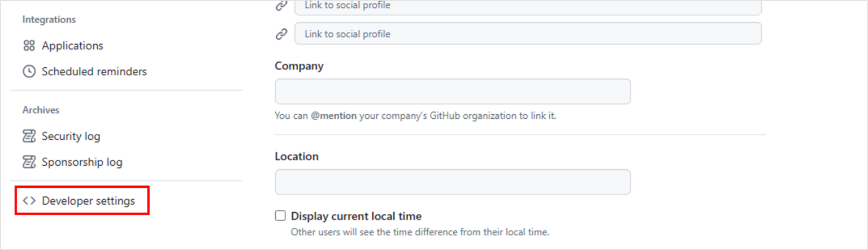
Task: Click the Developer settings code brackets icon
Action: 29,201
